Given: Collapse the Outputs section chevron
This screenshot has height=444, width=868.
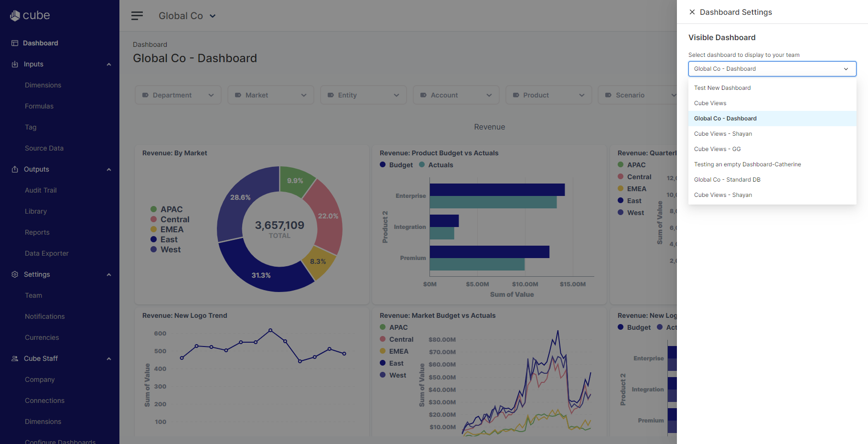Looking at the screenshot, I should point(109,170).
